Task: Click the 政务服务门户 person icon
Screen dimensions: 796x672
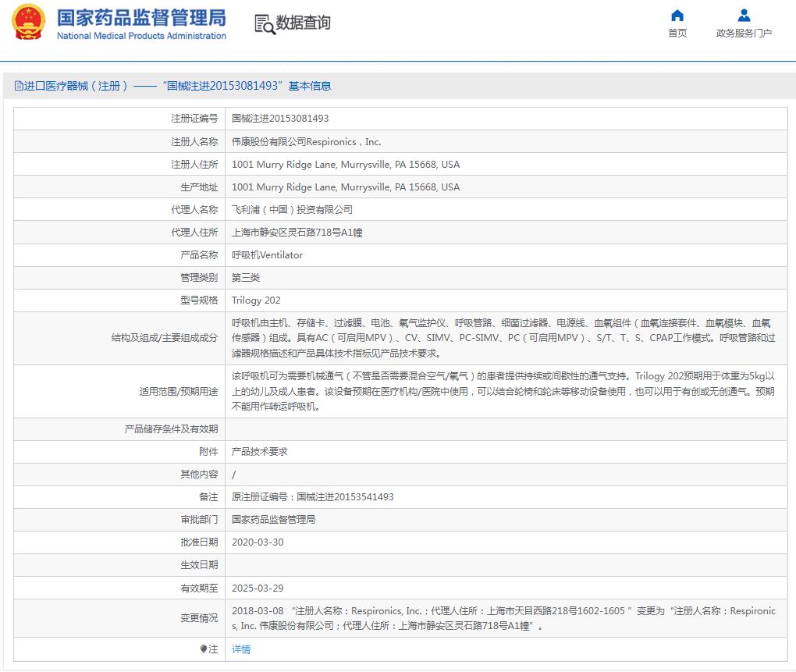Action: tap(744, 16)
